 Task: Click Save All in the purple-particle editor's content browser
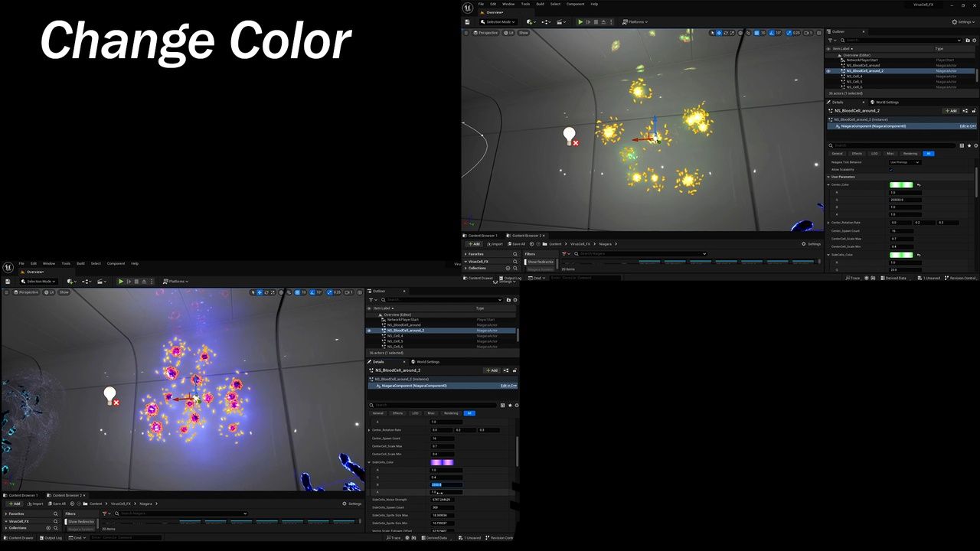point(57,504)
